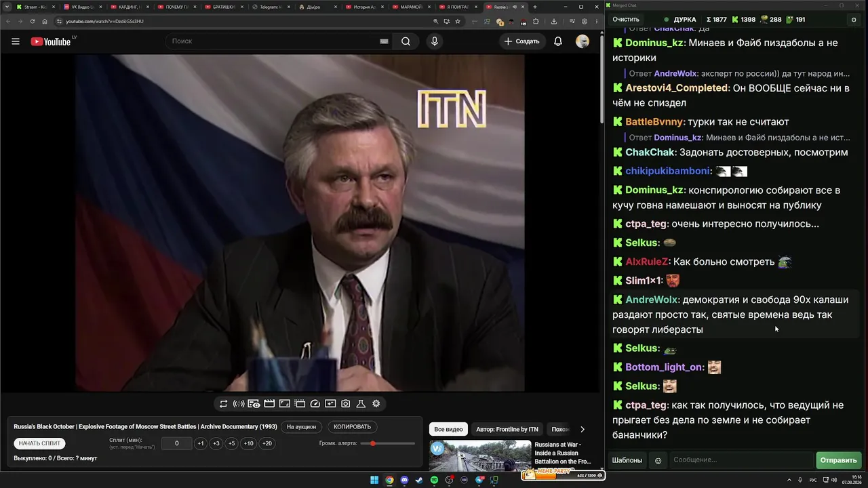This screenshot has width=868, height=488.
Task: Click the username 'BattleBvnny' in chat
Action: (655, 122)
